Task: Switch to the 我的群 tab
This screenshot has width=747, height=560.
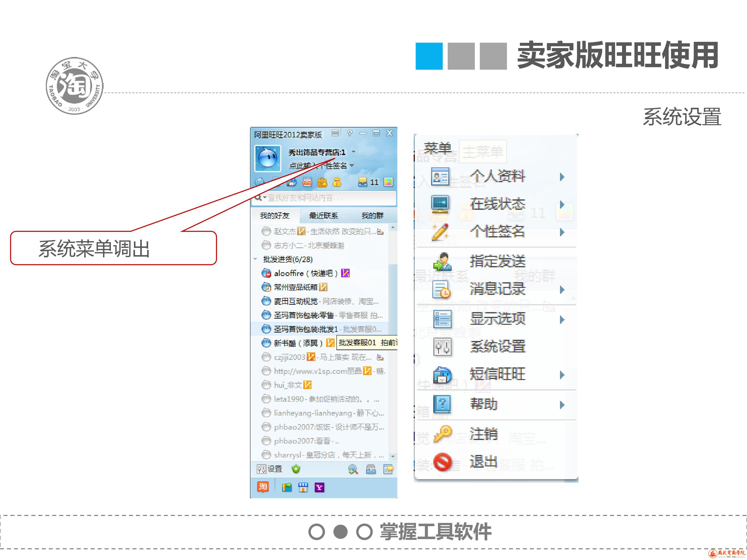Action: click(x=373, y=216)
